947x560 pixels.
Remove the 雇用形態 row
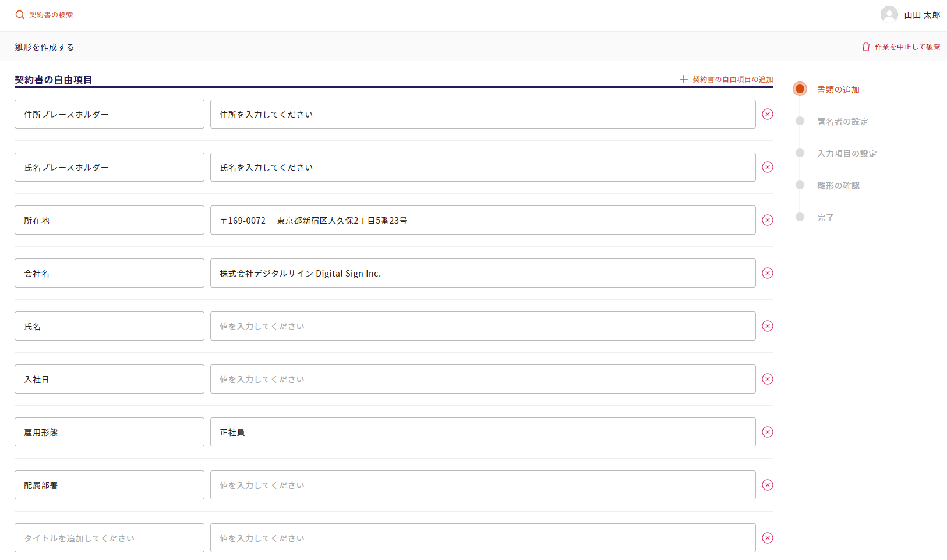tap(768, 432)
